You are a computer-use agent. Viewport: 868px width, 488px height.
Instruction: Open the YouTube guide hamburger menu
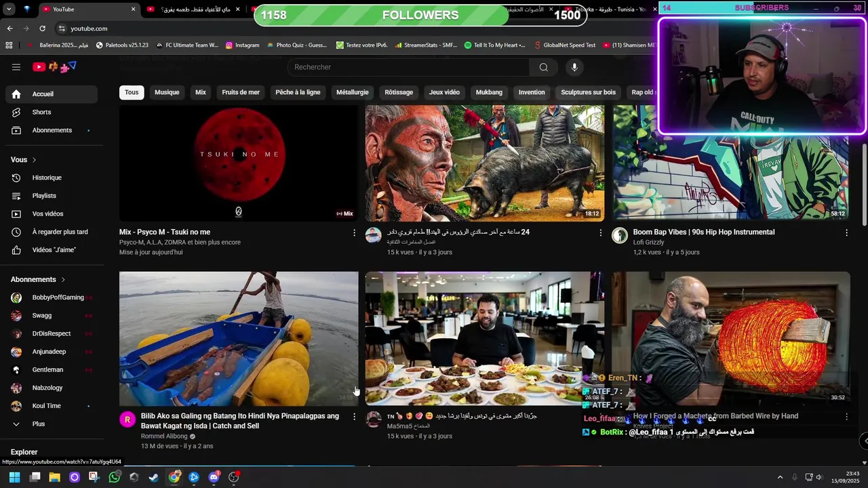click(16, 67)
